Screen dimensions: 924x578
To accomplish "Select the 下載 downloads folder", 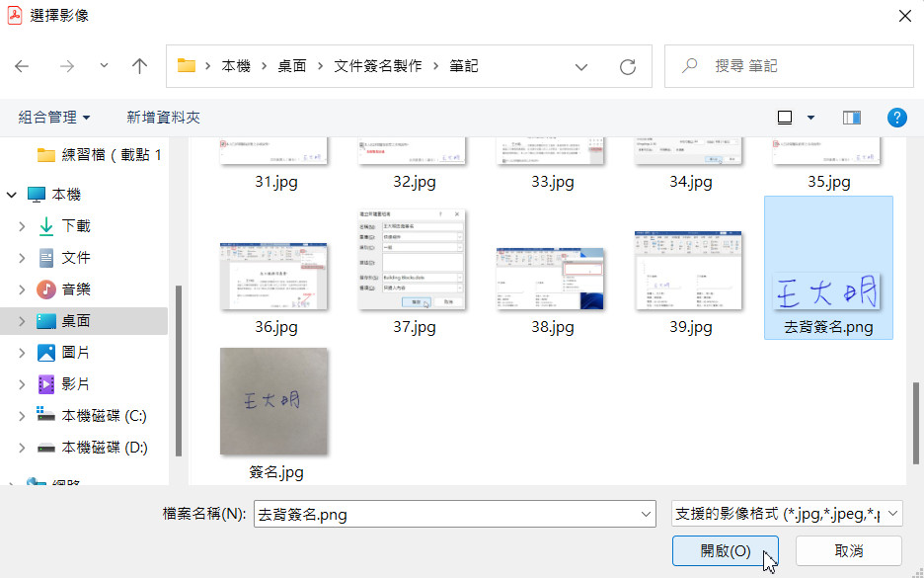I will pyautogui.click(x=75, y=226).
